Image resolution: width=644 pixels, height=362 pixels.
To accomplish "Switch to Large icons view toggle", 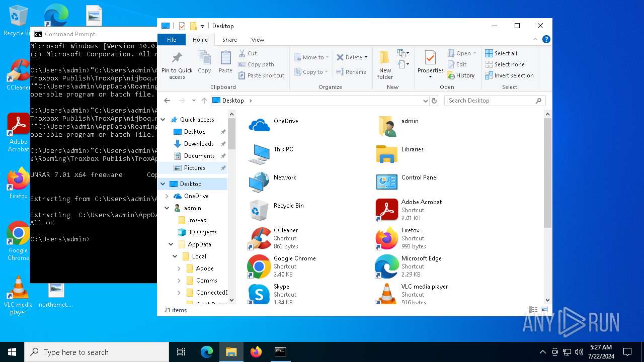I will pyautogui.click(x=544, y=310).
